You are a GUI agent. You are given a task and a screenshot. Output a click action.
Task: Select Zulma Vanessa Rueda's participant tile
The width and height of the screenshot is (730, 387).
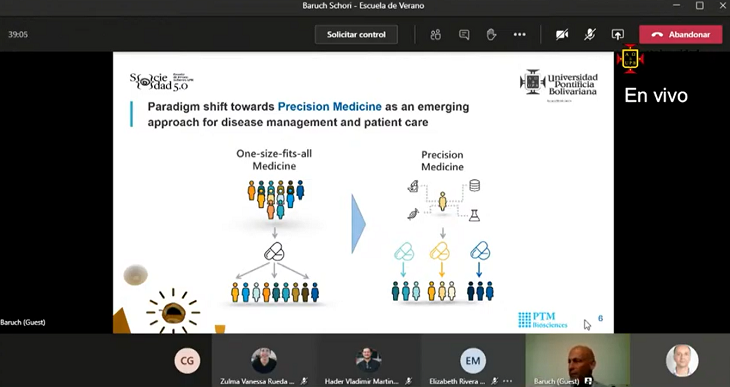click(264, 360)
